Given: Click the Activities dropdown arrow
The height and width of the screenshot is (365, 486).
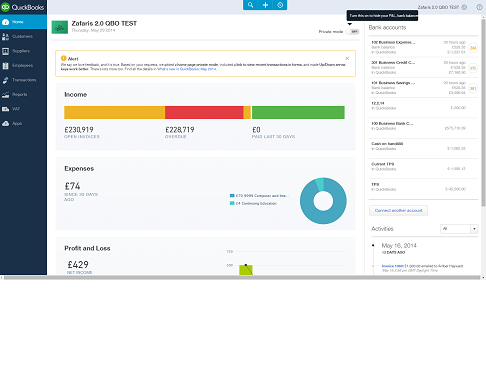Looking at the screenshot, I should (x=474, y=229).
